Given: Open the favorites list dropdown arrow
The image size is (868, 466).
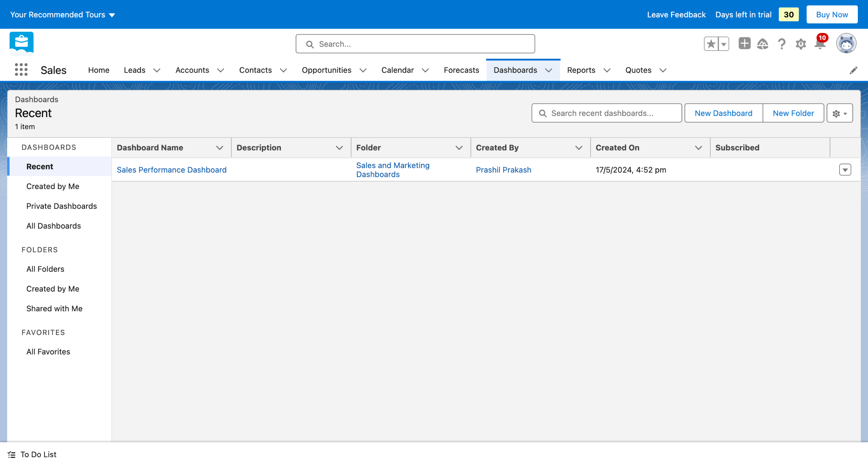Looking at the screenshot, I should (x=724, y=44).
